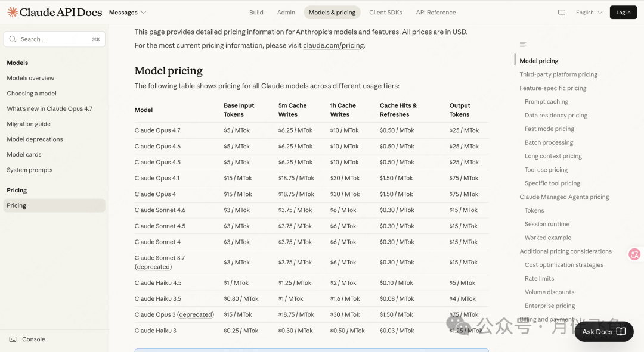Image resolution: width=644 pixels, height=352 pixels.
Task: Click the Claude Haiku 4.5 model cell
Action: (157, 283)
